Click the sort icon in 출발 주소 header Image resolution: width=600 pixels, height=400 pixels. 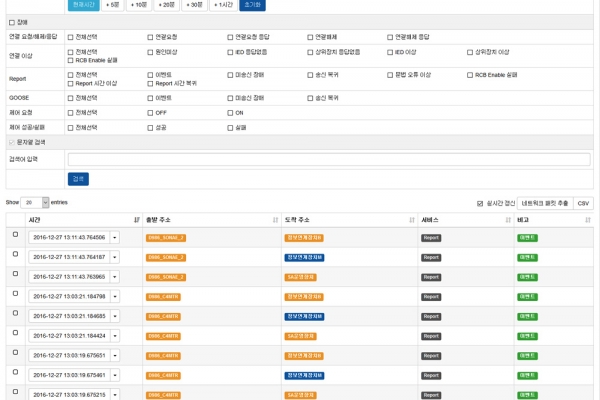click(x=276, y=220)
